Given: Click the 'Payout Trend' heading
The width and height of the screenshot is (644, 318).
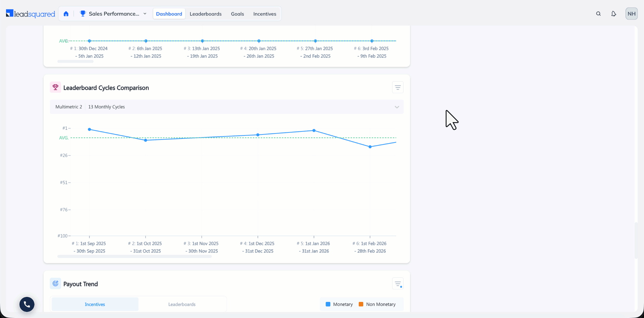Looking at the screenshot, I should tap(80, 284).
